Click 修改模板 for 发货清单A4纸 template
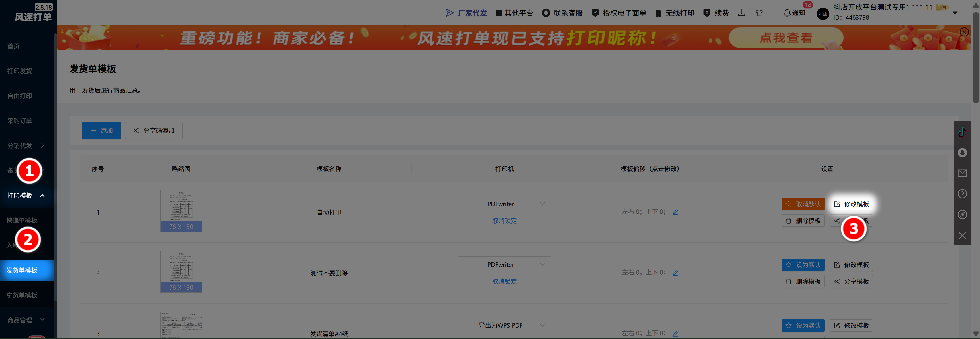This screenshot has width=980, height=339. tap(851, 325)
